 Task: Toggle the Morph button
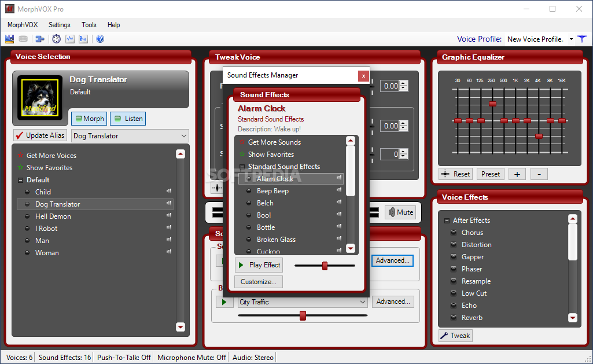pyautogui.click(x=89, y=119)
